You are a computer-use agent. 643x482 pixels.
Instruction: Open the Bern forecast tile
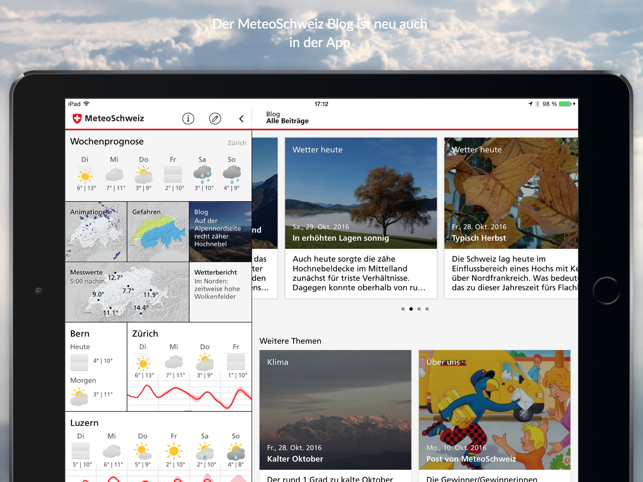pos(96,367)
